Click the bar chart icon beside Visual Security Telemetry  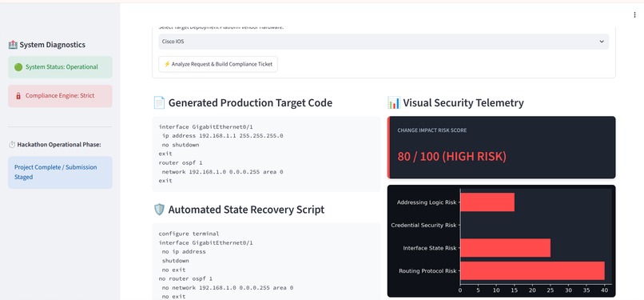coord(393,102)
